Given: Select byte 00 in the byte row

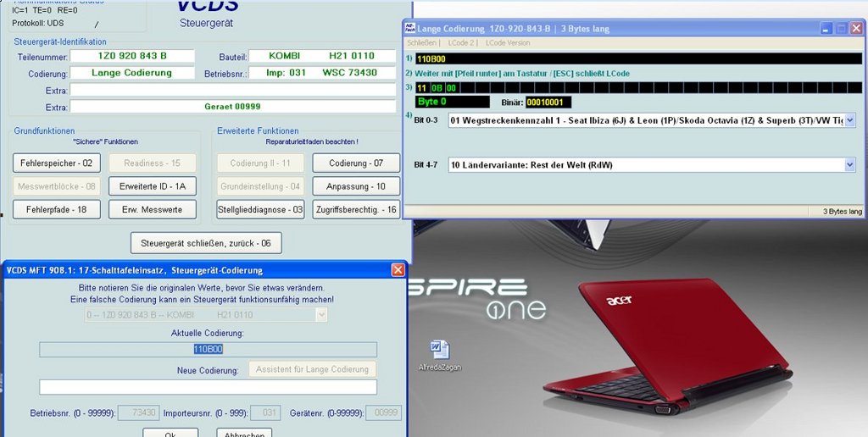Looking at the screenshot, I should (451, 88).
